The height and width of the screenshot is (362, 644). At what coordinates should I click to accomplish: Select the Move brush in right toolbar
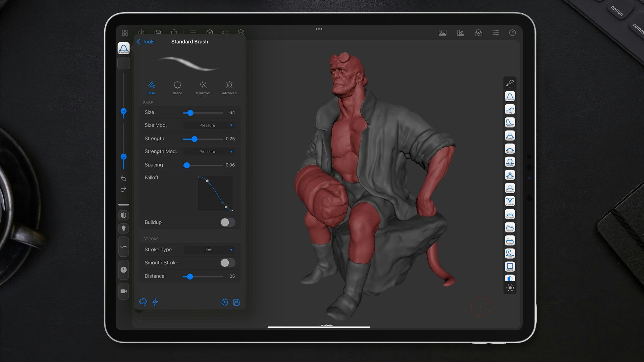click(x=510, y=122)
